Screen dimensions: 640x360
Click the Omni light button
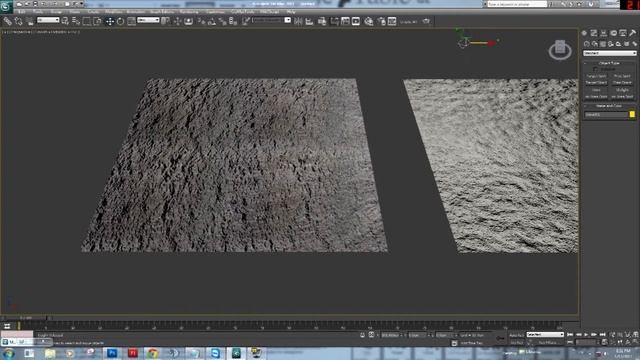[596, 90]
